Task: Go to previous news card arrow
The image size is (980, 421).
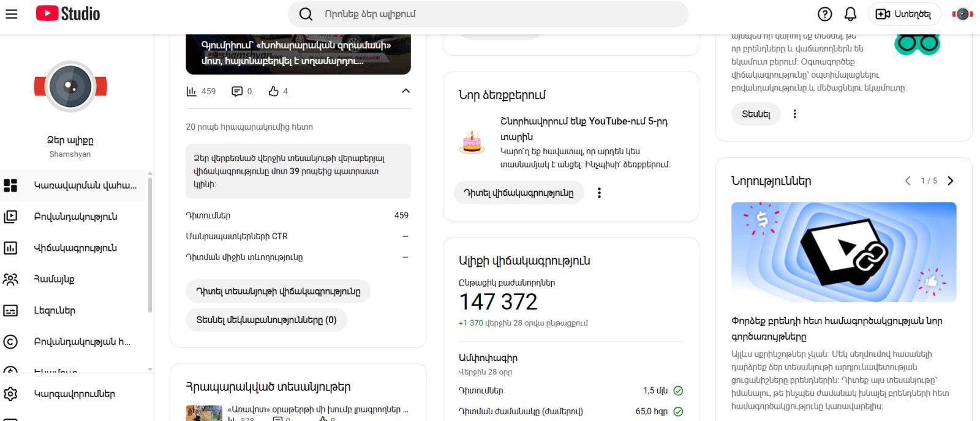Action: point(908,181)
